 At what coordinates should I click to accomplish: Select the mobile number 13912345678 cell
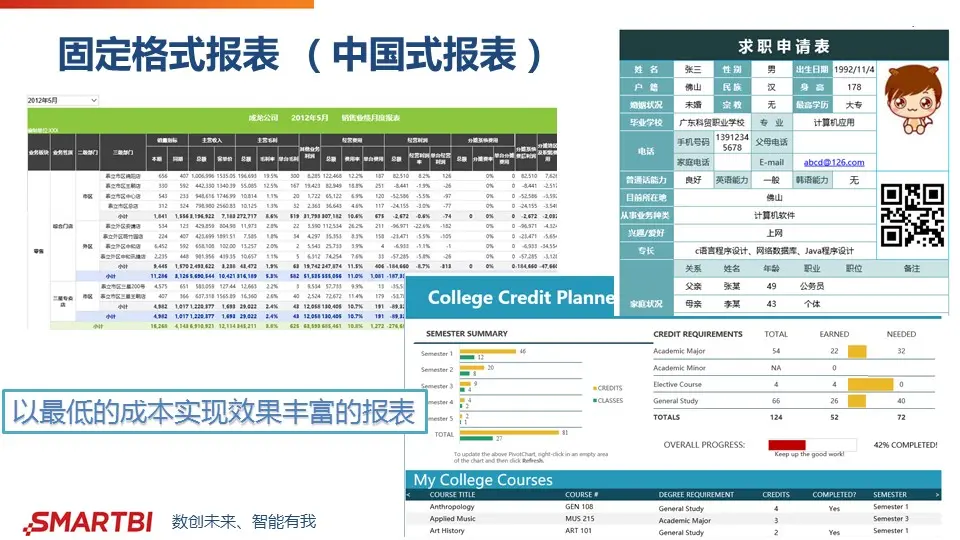[732, 142]
